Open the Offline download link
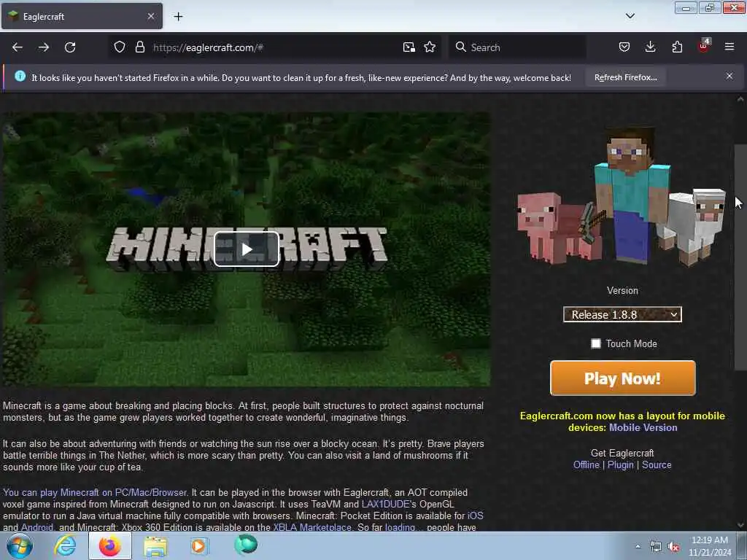The width and height of the screenshot is (747, 560). tap(586, 464)
